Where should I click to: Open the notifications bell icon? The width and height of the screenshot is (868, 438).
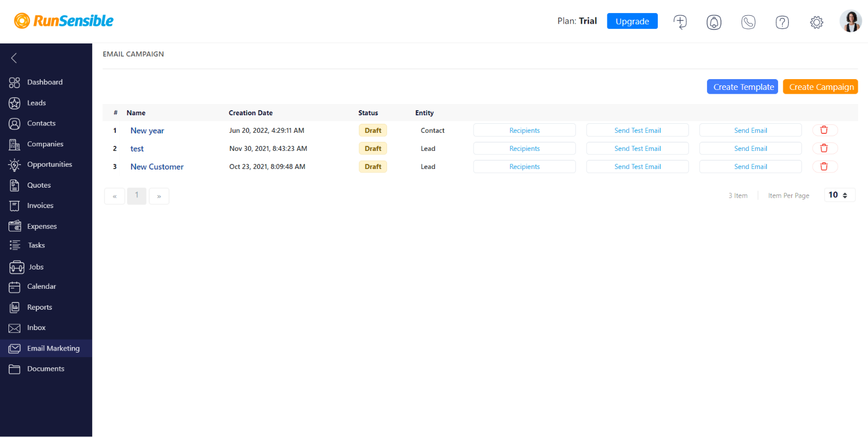point(714,22)
